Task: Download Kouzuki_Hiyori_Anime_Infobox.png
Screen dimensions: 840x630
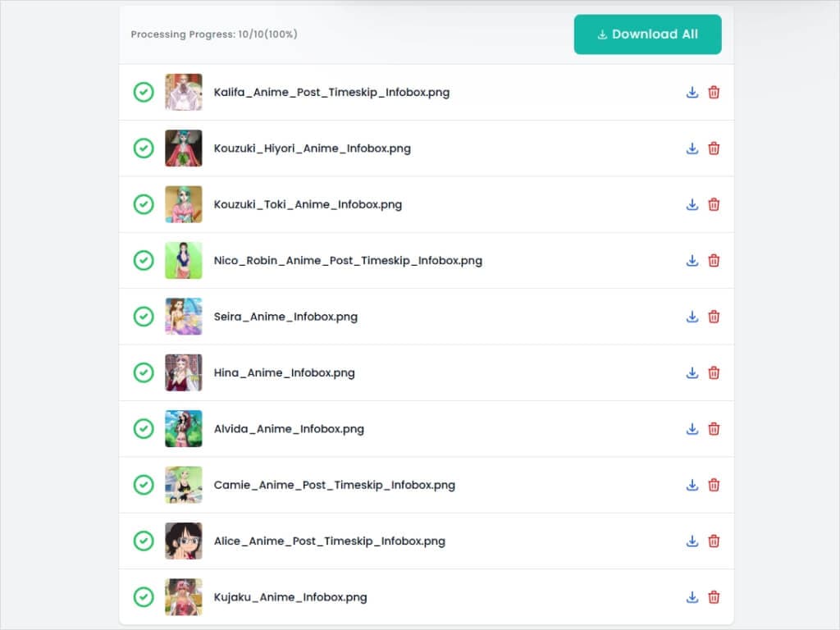Action: tap(692, 148)
